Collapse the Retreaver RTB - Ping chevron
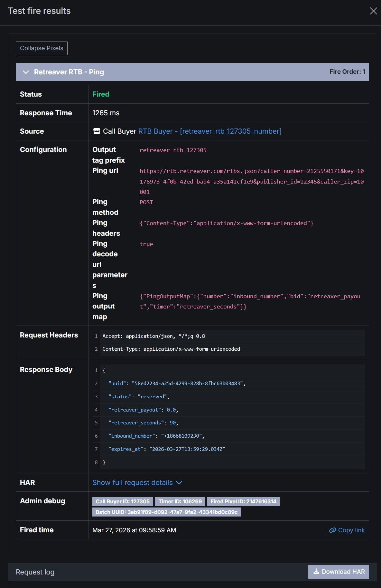381x588 pixels. [x=26, y=72]
